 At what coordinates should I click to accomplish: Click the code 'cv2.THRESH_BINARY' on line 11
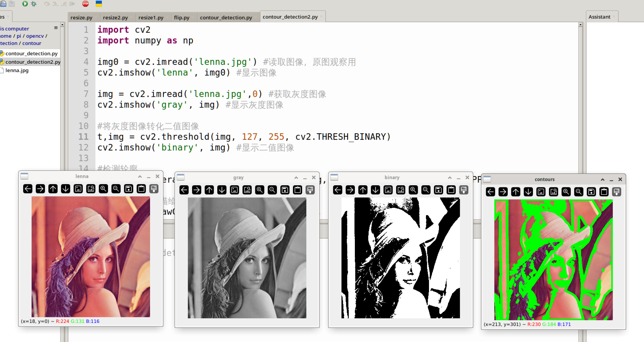[x=341, y=137]
